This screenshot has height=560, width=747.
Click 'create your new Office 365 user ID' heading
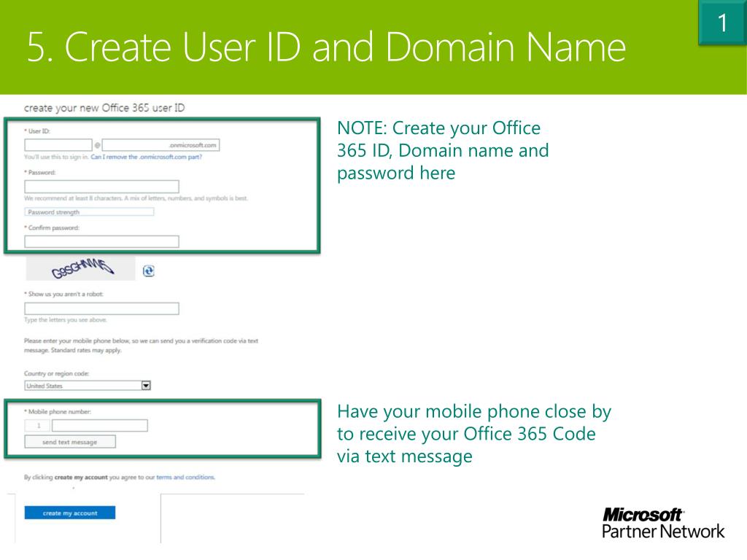pos(104,108)
